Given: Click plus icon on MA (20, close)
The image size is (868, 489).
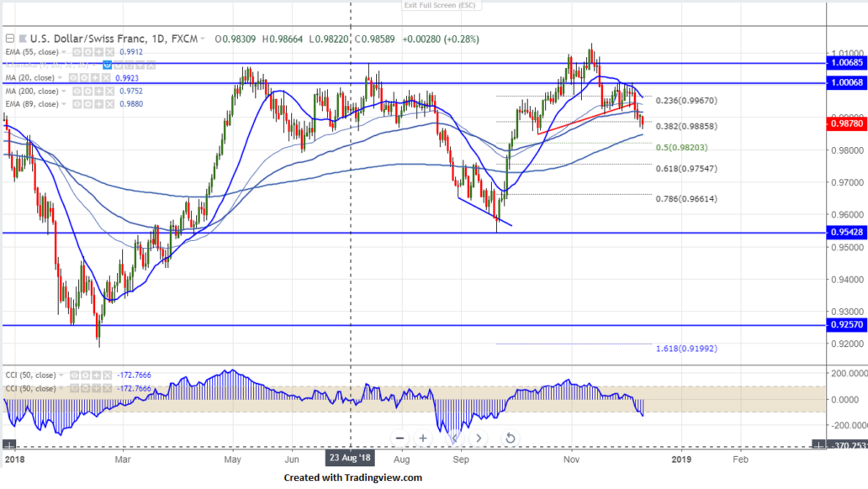Looking at the screenshot, I should 95,78.
